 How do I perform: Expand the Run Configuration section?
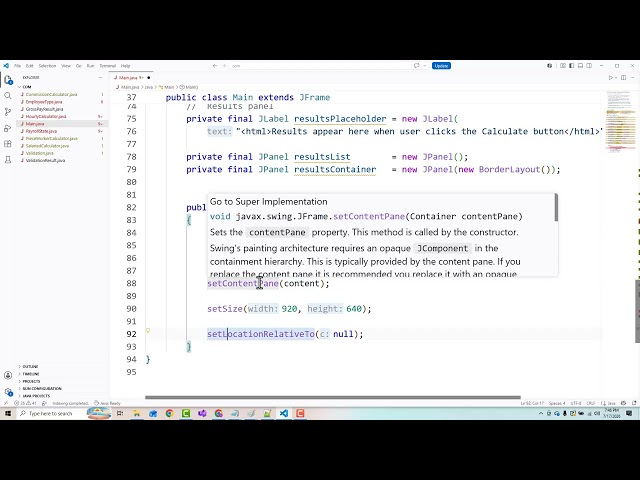click(40, 389)
